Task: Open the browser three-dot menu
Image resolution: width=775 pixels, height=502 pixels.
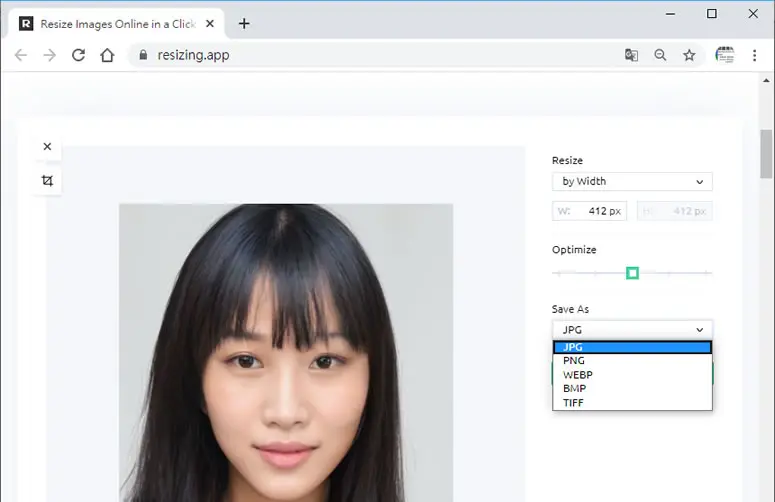Action: coord(754,55)
